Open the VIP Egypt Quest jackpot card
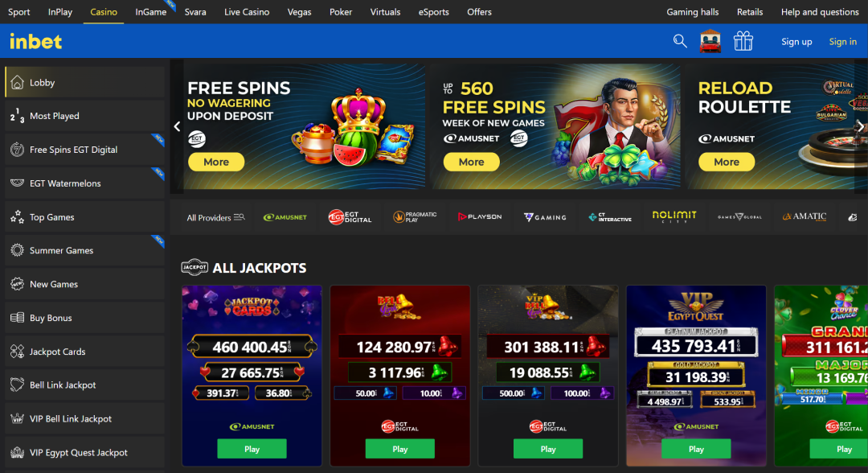Screen dimensions: 868x473 click(x=696, y=376)
